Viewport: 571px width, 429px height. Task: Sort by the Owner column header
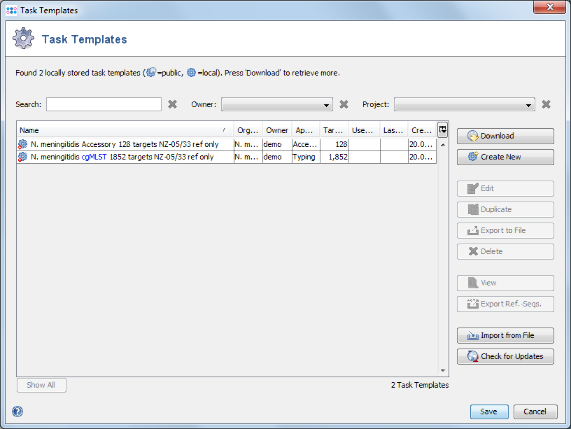277,130
